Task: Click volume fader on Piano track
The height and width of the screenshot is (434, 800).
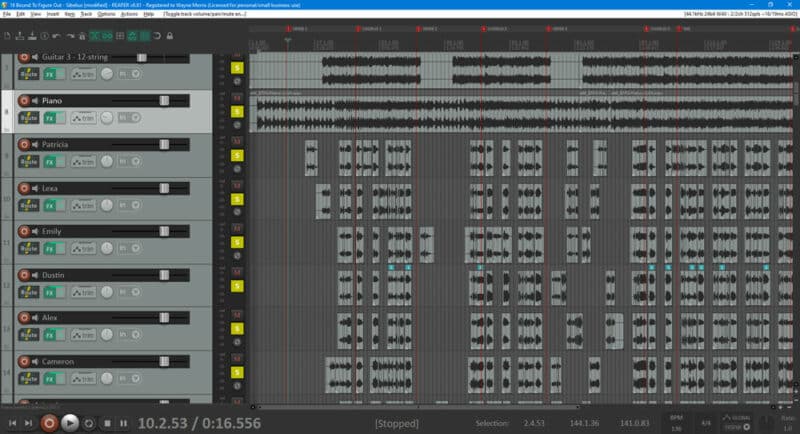Action: point(164,100)
